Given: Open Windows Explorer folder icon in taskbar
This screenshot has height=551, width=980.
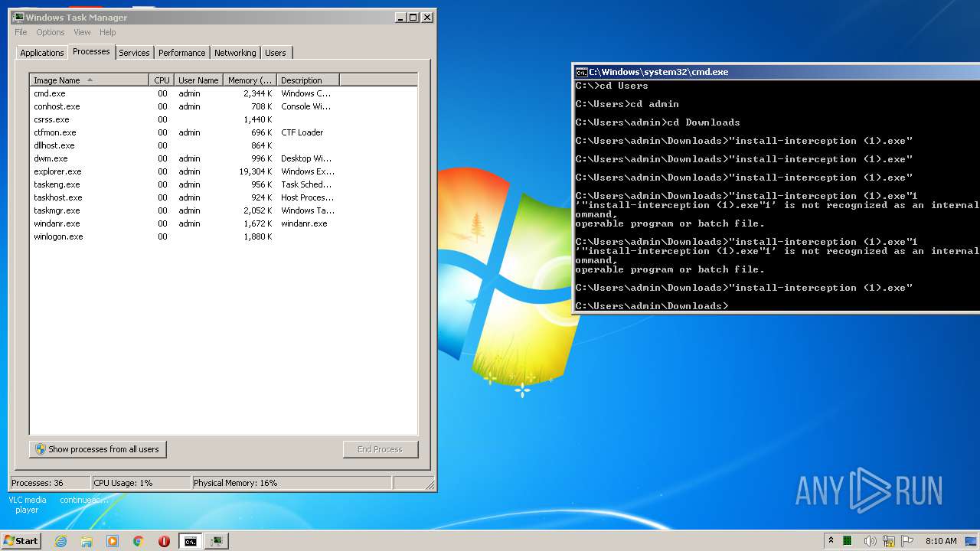Looking at the screenshot, I should (87, 541).
